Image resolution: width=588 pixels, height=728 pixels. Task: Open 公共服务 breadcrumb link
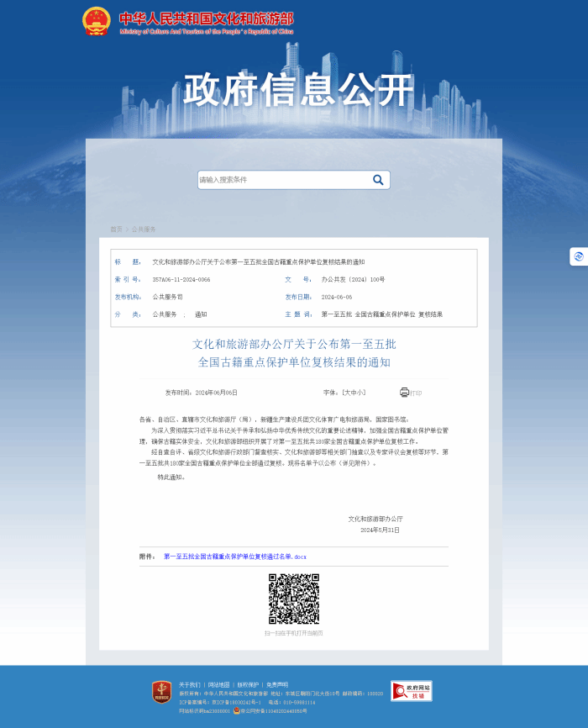coord(143,229)
